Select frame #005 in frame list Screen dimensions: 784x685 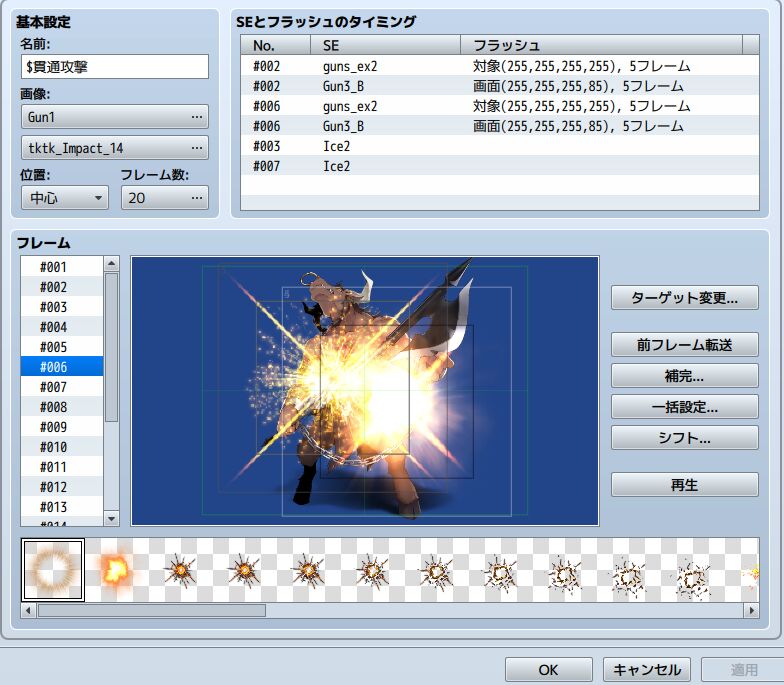pos(62,347)
